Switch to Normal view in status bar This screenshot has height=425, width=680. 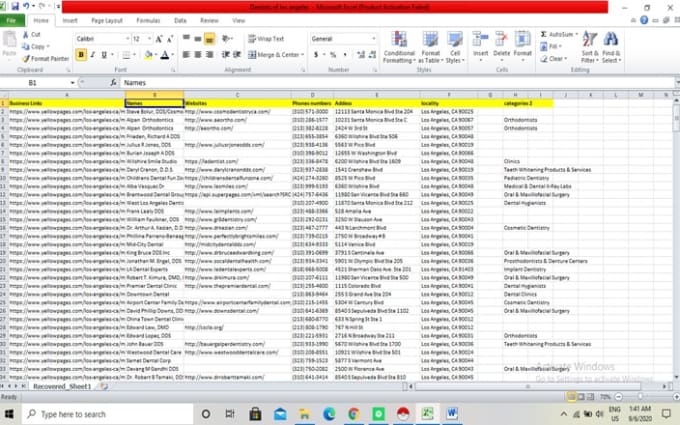point(572,397)
